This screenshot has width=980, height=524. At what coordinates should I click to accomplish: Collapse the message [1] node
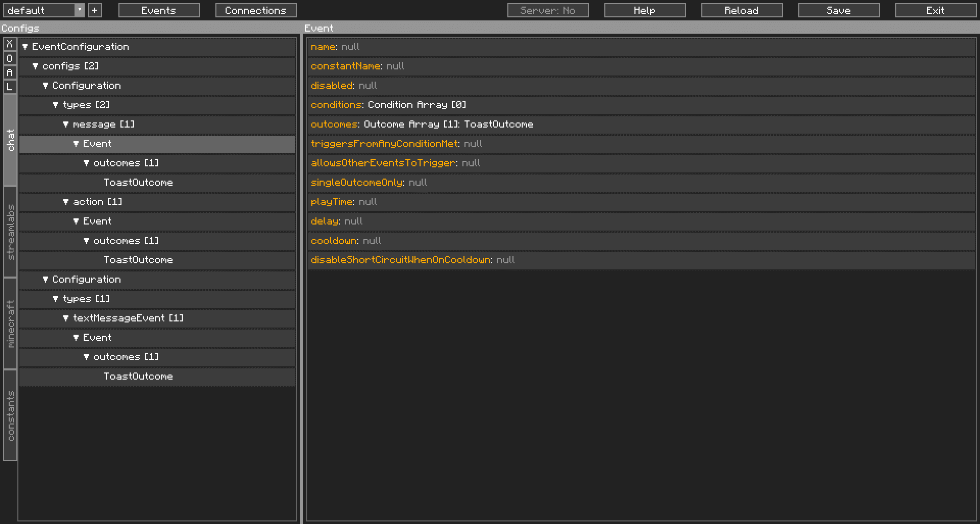(x=66, y=124)
